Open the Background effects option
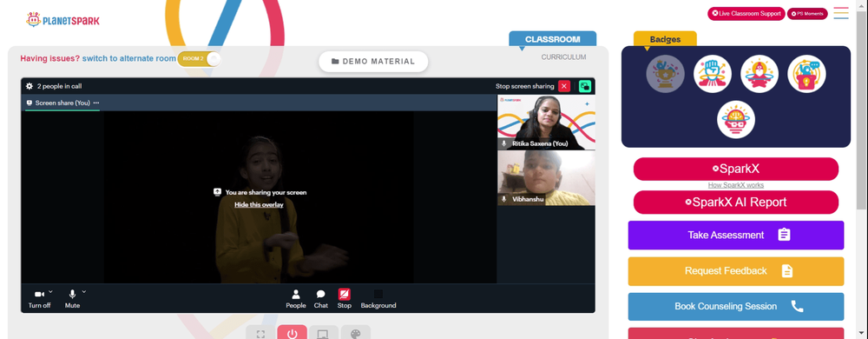Image resolution: width=868 pixels, height=339 pixels. coord(378,298)
